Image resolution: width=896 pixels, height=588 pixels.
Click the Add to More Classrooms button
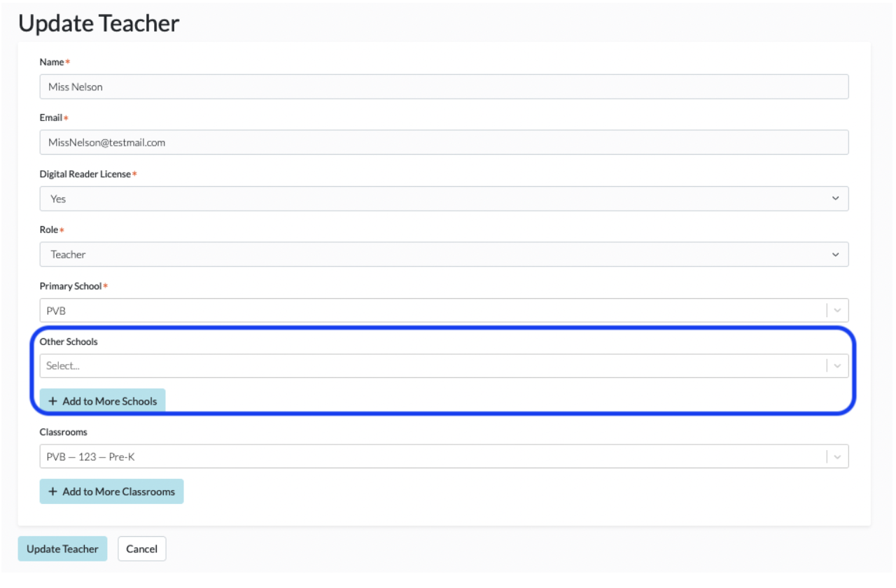pos(111,491)
